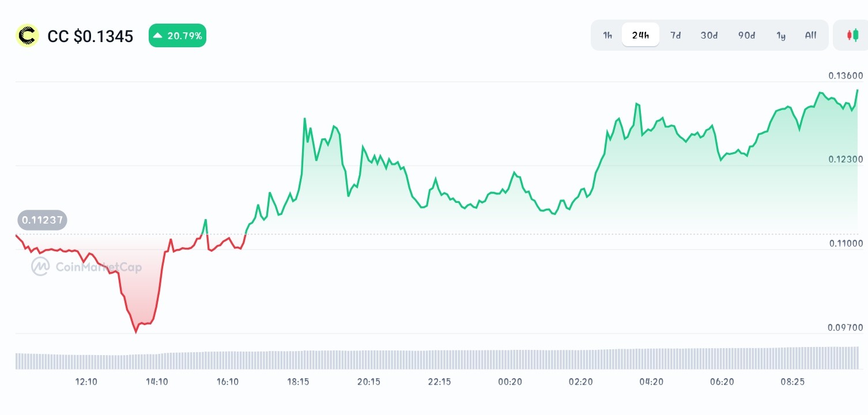868x415 pixels.
Task: Select the 30d time range tab
Action: point(710,35)
